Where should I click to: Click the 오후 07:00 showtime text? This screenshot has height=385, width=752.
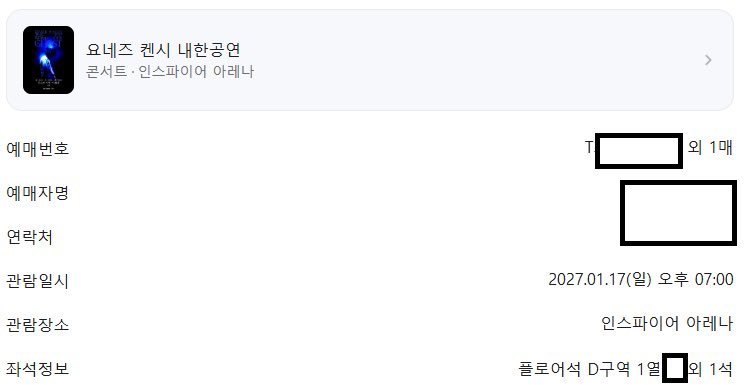click(695, 279)
